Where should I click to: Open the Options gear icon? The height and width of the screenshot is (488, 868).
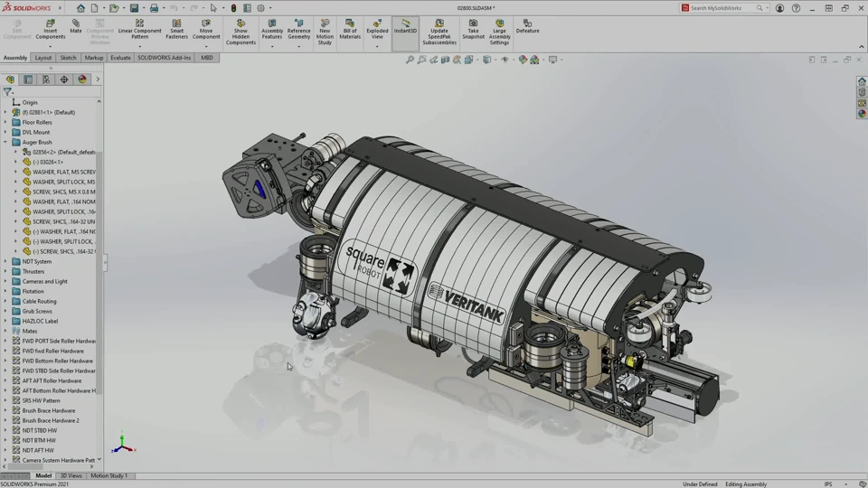tap(260, 8)
